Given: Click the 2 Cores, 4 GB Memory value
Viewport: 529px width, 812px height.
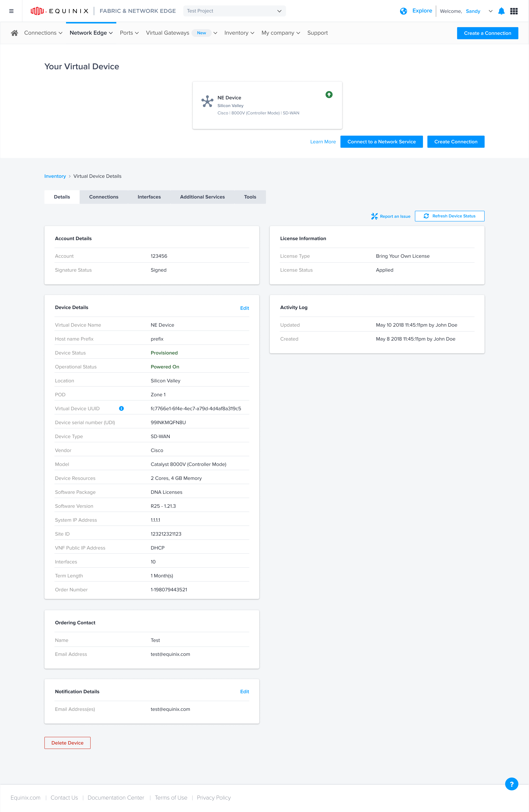Looking at the screenshot, I should pos(176,478).
